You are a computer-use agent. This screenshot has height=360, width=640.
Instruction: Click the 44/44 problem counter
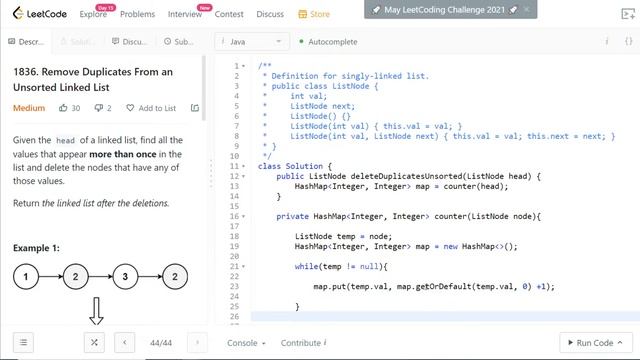tap(161, 343)
